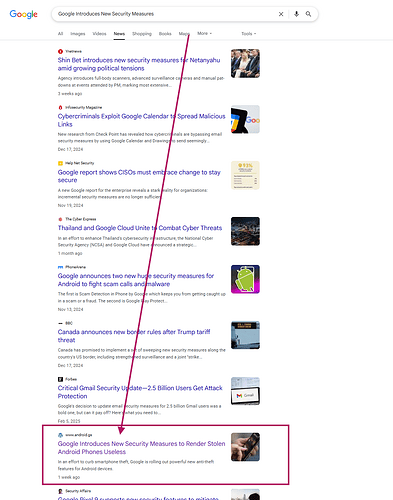393x500 pixels.
Task: Click the Help Net Security source name
Action: coord(80,163)
